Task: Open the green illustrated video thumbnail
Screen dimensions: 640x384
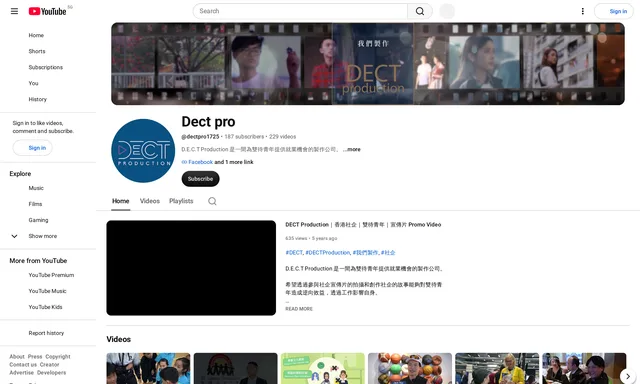Action: 322,368
